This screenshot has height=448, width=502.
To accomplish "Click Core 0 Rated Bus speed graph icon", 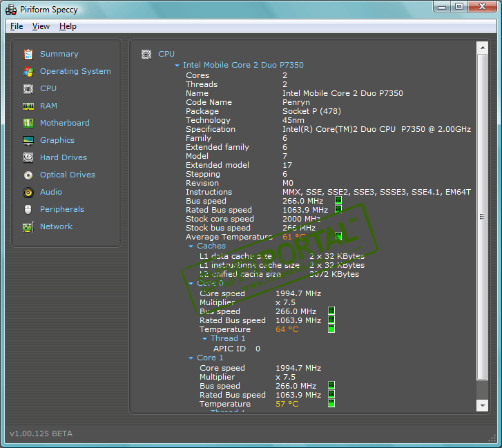I will click(x=331, y=320).
